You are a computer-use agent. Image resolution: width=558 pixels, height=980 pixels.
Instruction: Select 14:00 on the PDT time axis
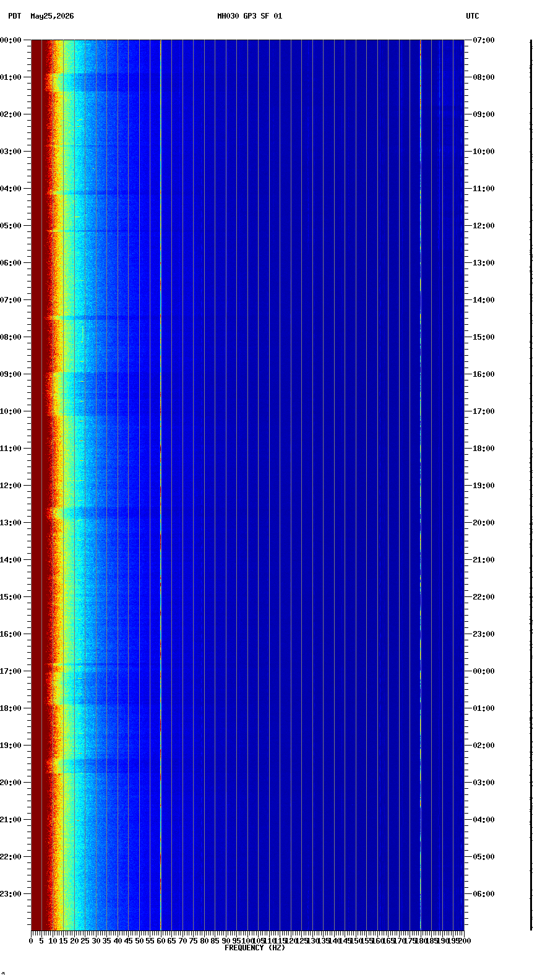pos(11,560)
